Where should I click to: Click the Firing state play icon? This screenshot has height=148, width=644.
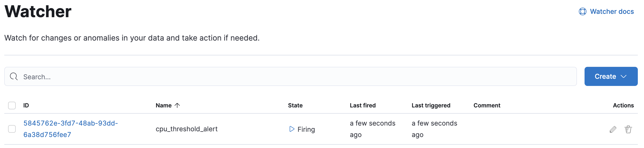click(292, 129)
